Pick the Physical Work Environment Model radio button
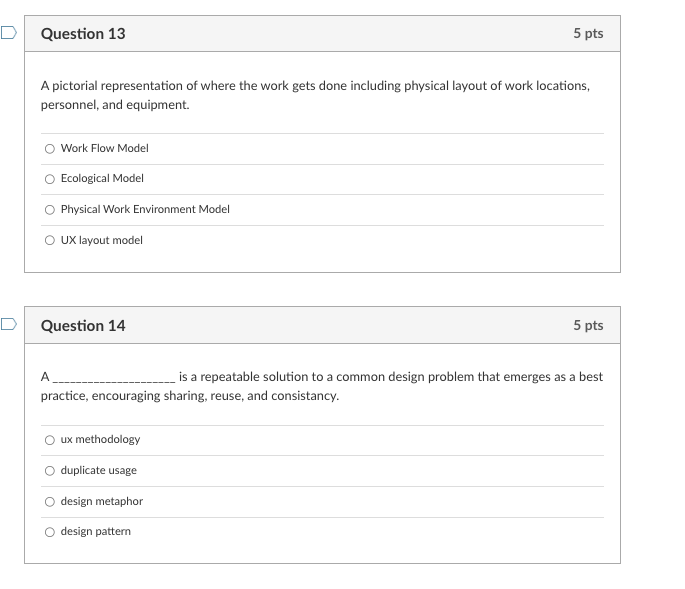 pyautogui.click(x=50, y=210)
